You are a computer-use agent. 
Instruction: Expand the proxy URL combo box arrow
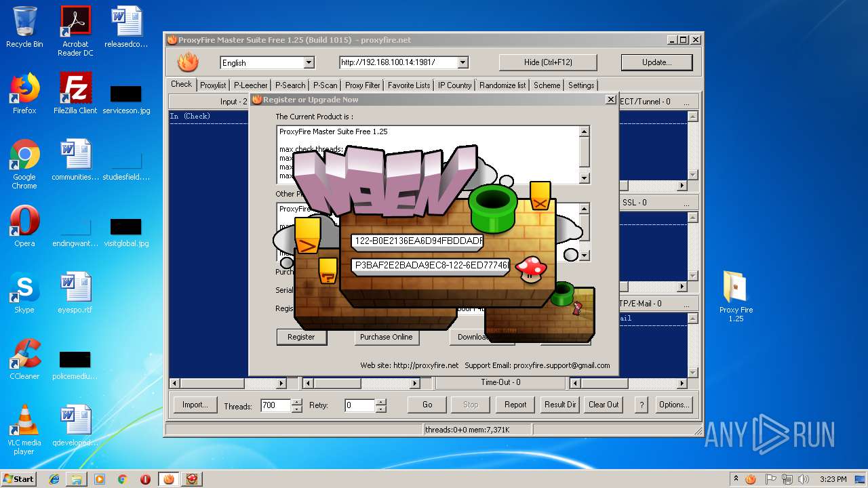[462, 62]
